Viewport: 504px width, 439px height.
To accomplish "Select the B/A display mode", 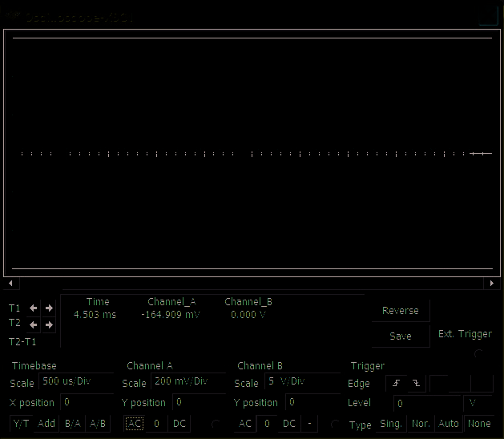I will pyautogui.click(x=73, y=424).
